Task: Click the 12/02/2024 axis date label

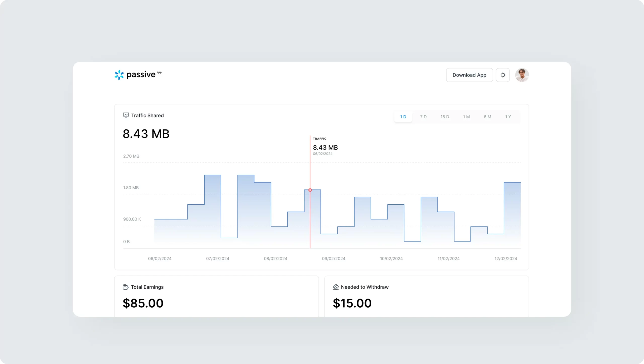Action: [505, 259]
